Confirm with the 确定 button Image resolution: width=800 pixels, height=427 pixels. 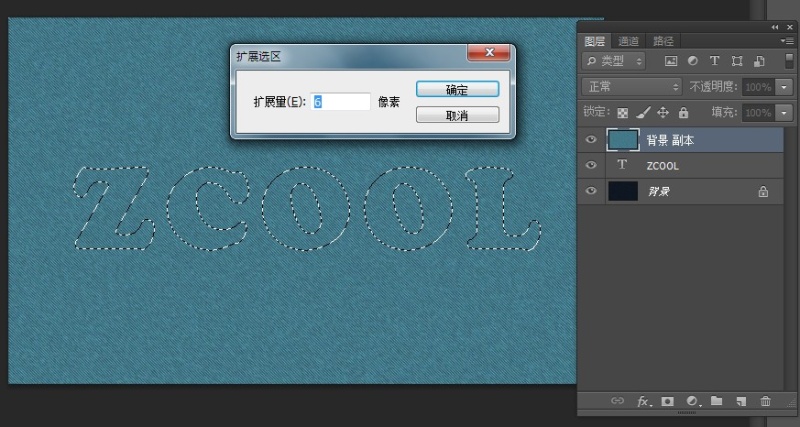pyautogui.click(x=457, y=89)
